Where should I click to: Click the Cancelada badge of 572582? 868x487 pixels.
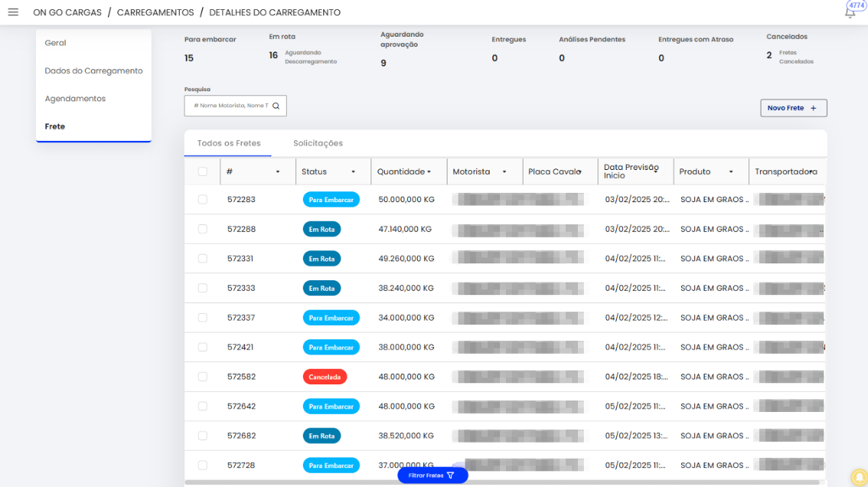click(x=325, y=377)
